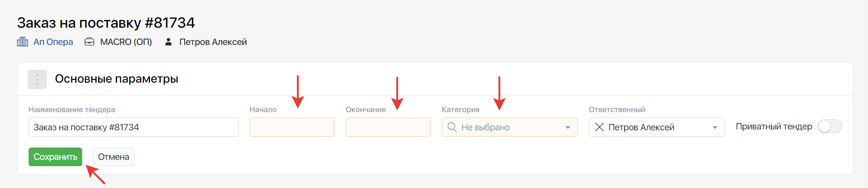This screenshot has width=868, height=188.
Task: Click the person icon beside Петров Алексей
Action: tap(168, 42)
